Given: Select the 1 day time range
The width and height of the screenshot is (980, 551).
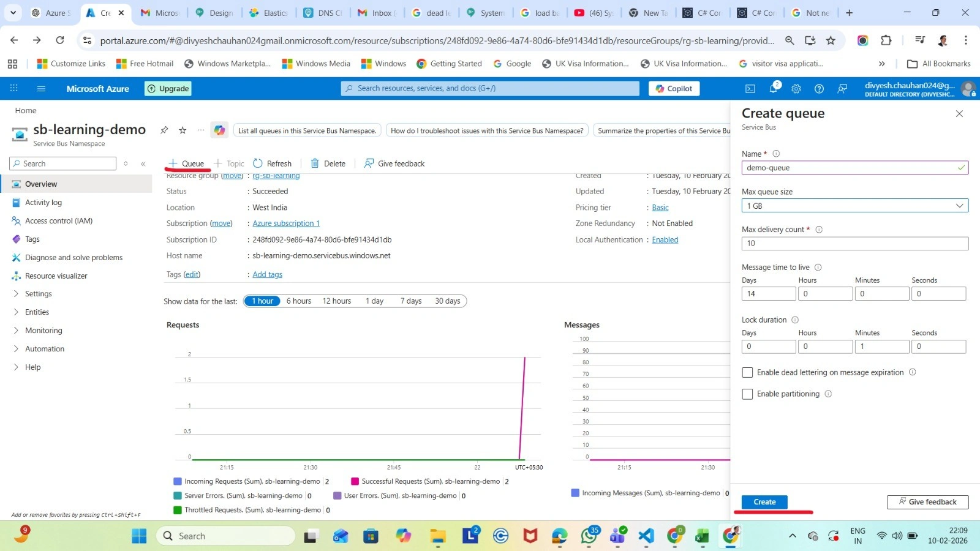Looking at the screenshot, I should 374,301.
